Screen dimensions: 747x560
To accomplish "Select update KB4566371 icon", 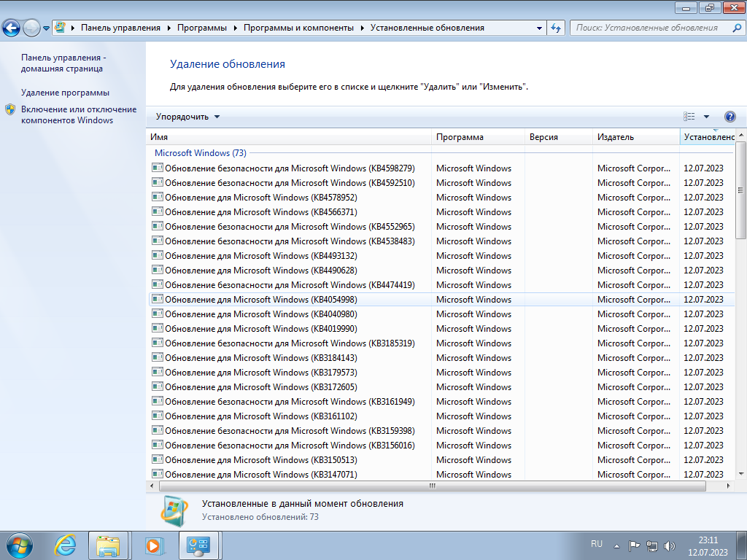I will [158, 211].
